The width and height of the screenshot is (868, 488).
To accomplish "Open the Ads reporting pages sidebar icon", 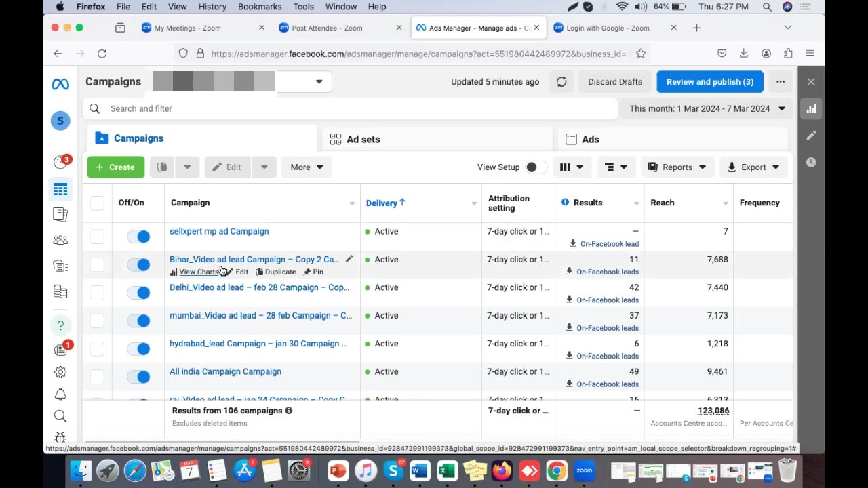I will click(x=60, y=215).
